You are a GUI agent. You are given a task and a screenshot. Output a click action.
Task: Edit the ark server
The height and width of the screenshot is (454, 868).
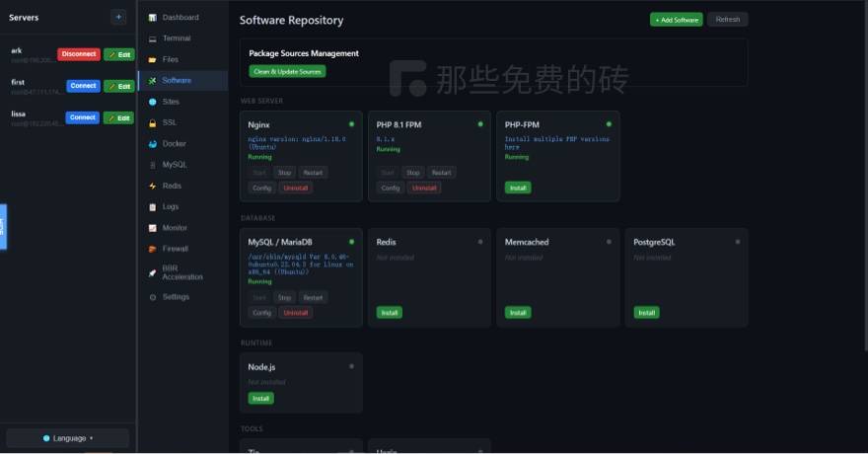coord(119,55)
